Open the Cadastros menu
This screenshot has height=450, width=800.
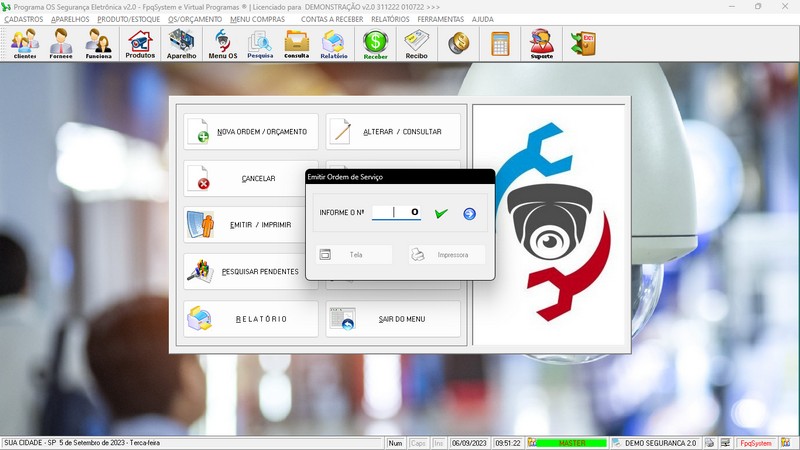click(x=23, y=19)
